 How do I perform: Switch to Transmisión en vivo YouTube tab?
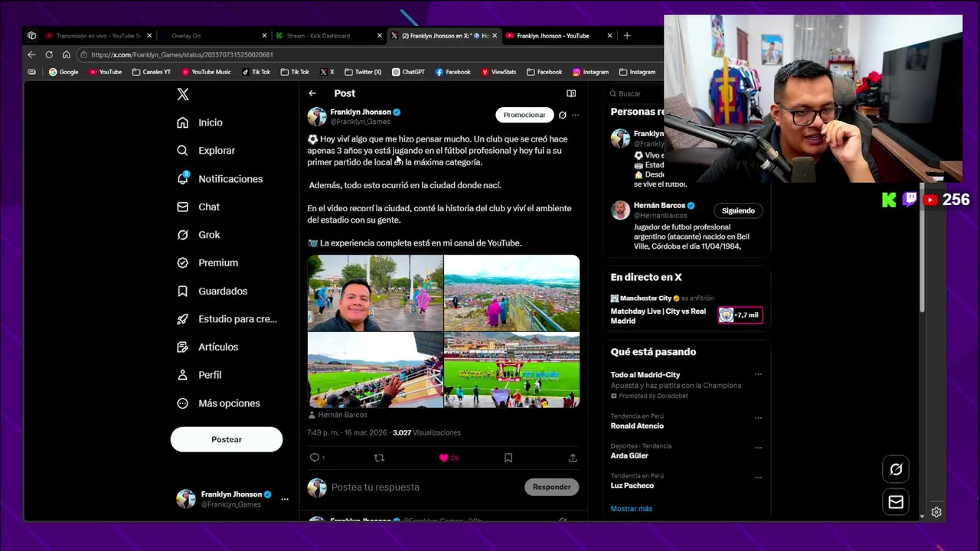click(98, 35)
